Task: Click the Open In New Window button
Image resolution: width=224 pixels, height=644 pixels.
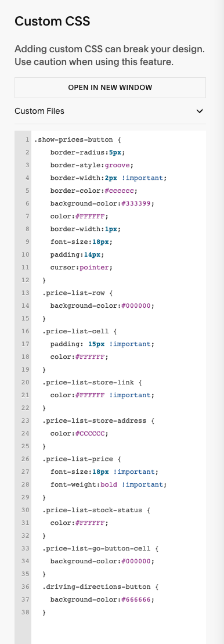Action: (110, 88)
